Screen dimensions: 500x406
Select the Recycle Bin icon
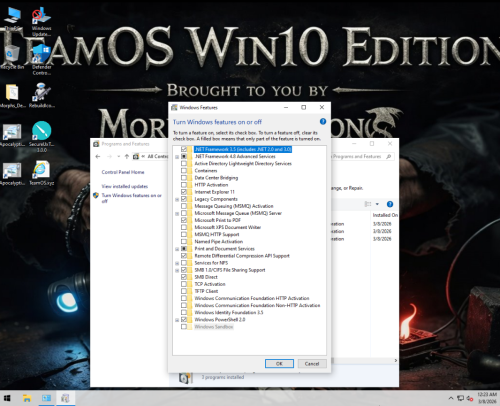[12, 57]
